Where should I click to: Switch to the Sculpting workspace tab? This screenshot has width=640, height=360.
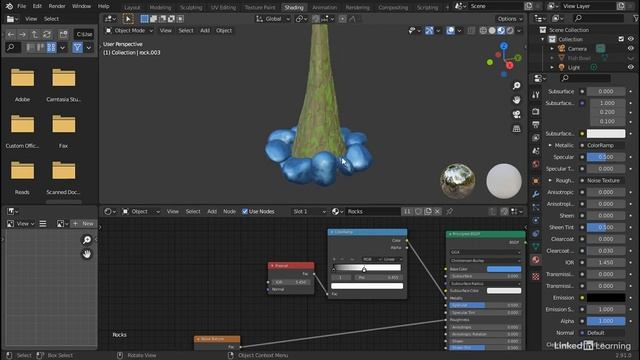191,7
